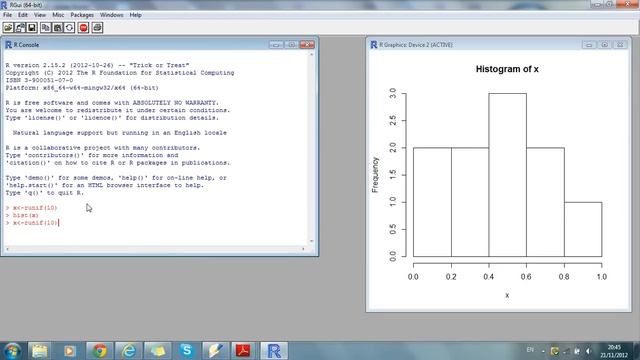Stop current computation with red icon
This screenshot has width=640, height=360.
pyautogui.click(x=84, y=28)
